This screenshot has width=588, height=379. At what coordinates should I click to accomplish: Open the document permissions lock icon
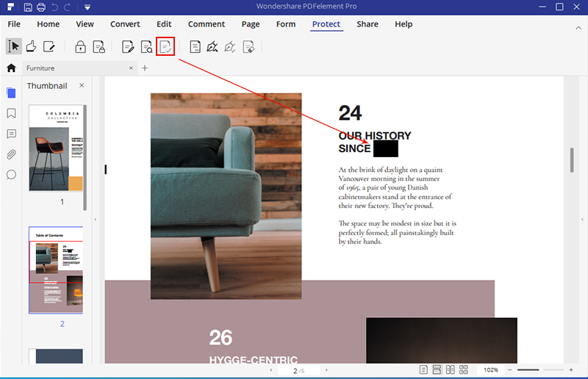coord(98,47)
